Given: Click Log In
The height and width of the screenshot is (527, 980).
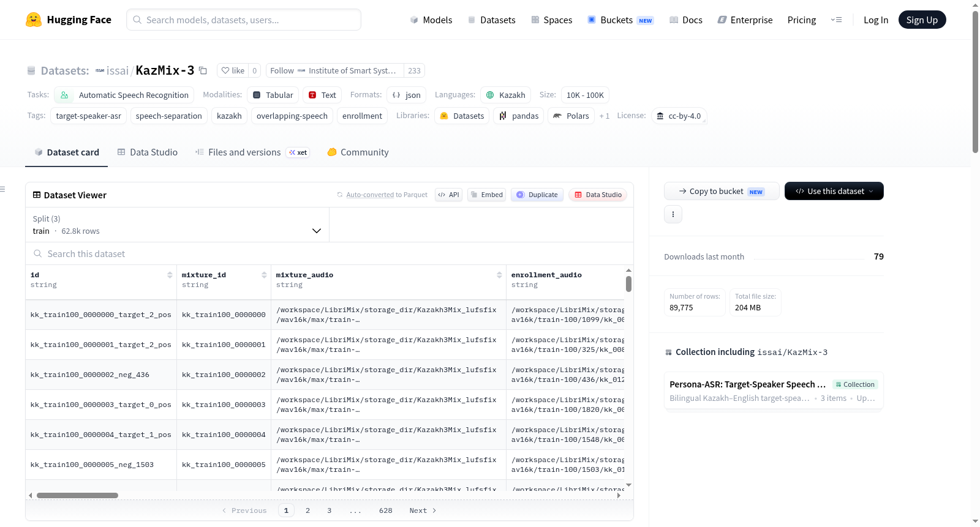Looking at the screenshot, I should 876,20.
